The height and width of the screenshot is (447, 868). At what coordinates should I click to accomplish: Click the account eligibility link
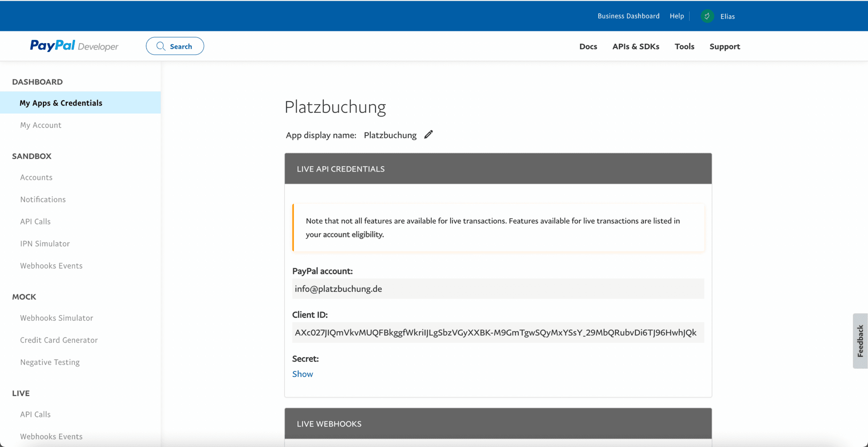point(353,235)
